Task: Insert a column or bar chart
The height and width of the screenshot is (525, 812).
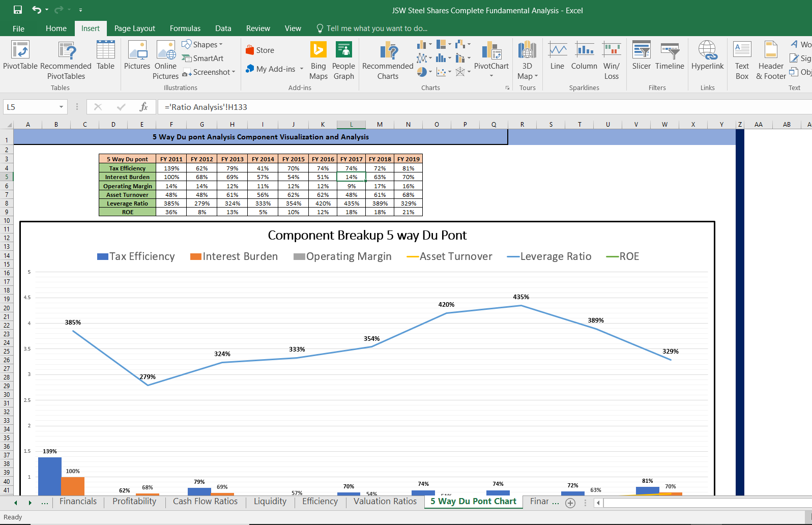Action: (x=422, y=45)
